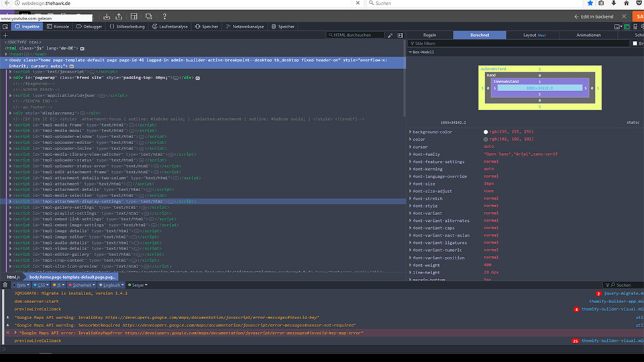Click the gray color property swatch
The height and width of the screenshot is (362, 644).
click(x=486, y=139)
